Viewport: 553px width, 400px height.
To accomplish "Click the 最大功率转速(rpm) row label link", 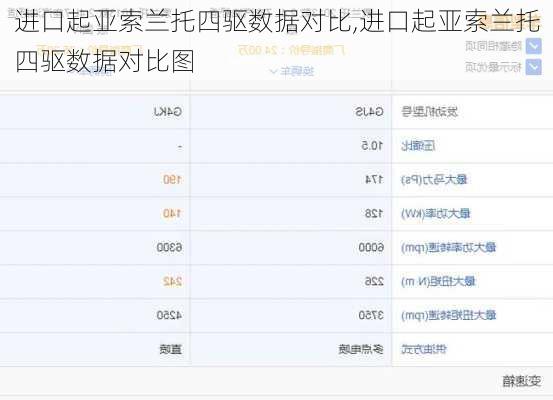I will 449,247.
